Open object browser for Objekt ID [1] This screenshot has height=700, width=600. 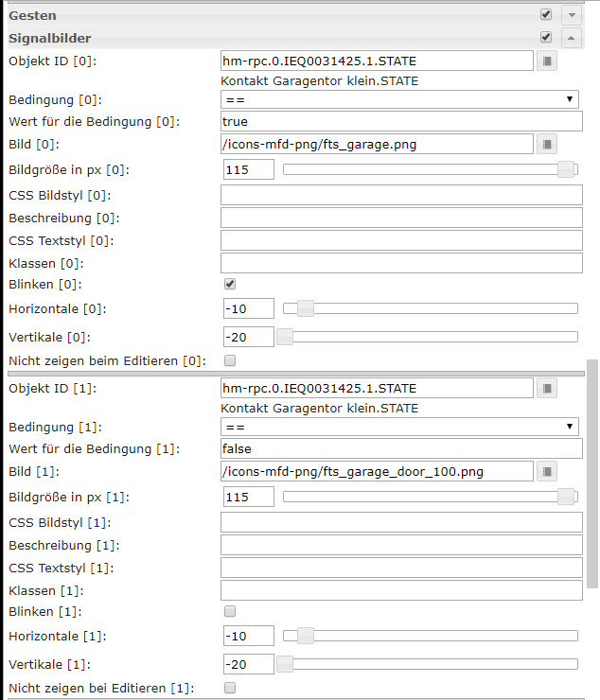pos(548,389)
